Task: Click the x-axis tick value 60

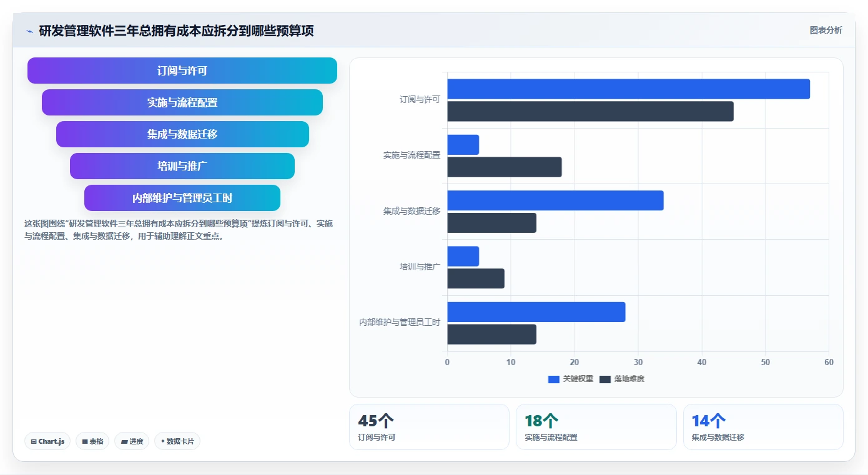Action: [x=829, y=363]
